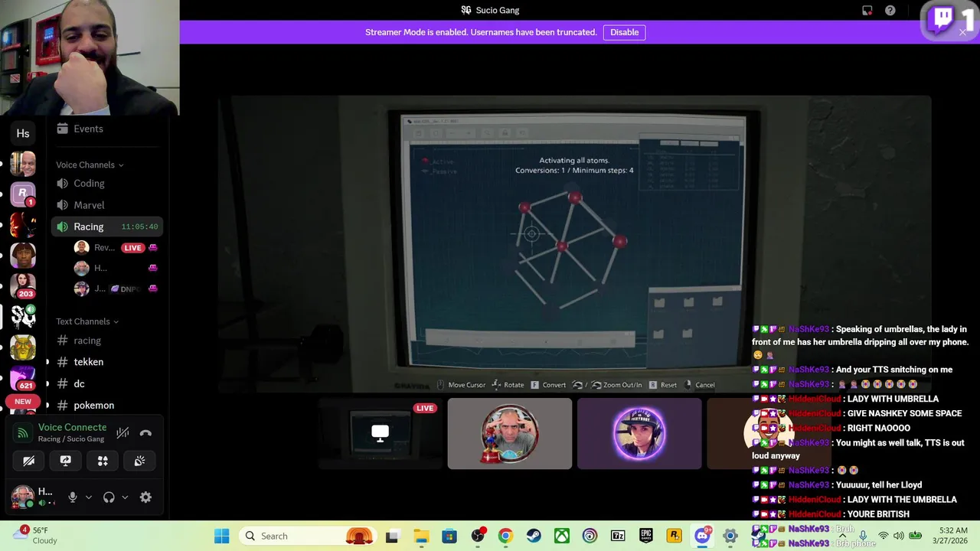
Task: Open Xbox app from taskbar
Action: pyautogui.click(x=562, y=536)
